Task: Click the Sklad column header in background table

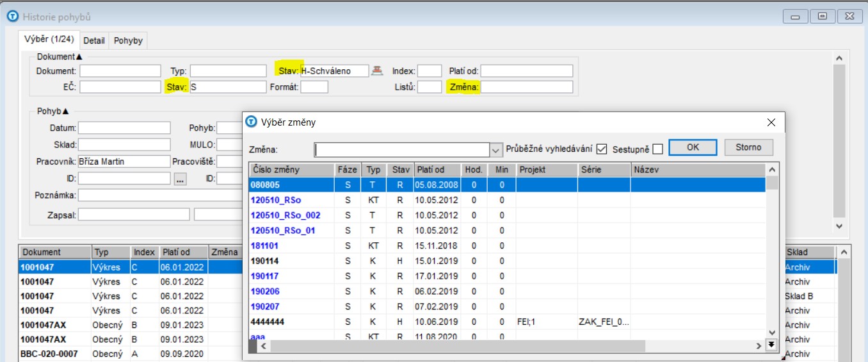Action: (809, 252)
